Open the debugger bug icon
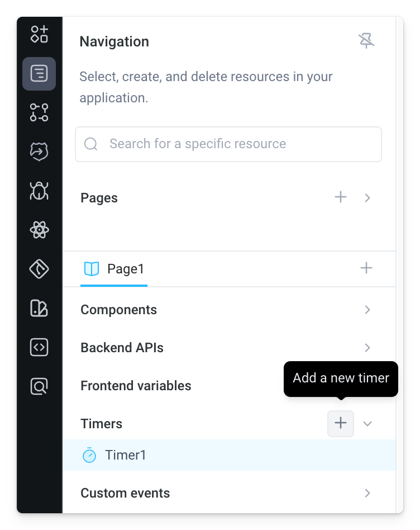420x530 pixels. pos(39,191)
